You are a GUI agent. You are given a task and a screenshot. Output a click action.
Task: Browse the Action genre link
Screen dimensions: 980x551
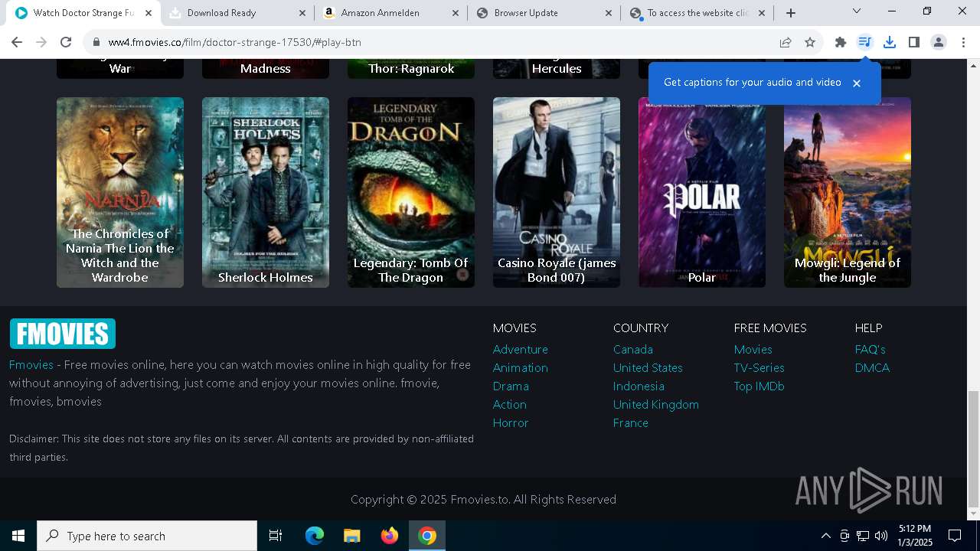pos(510,404)
